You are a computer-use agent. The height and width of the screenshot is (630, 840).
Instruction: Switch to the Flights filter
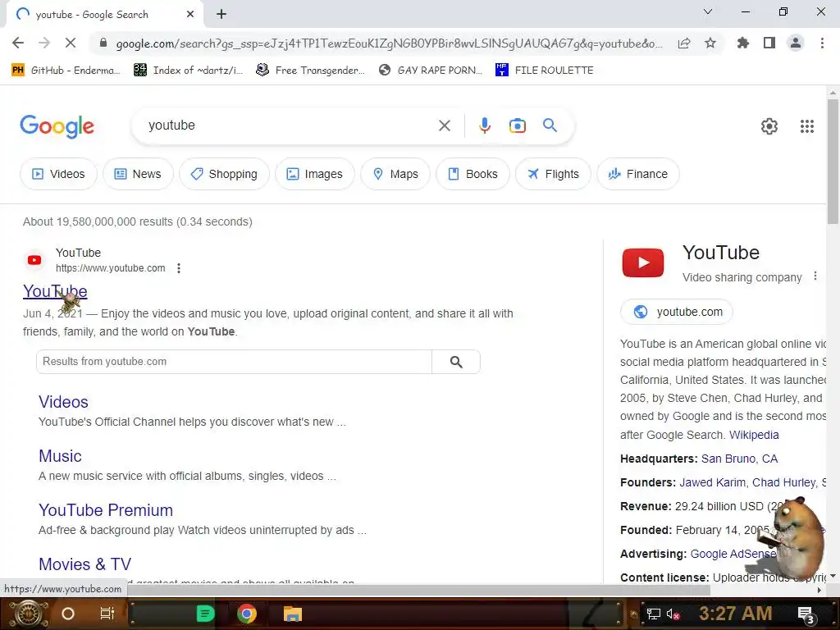[553, 174]
